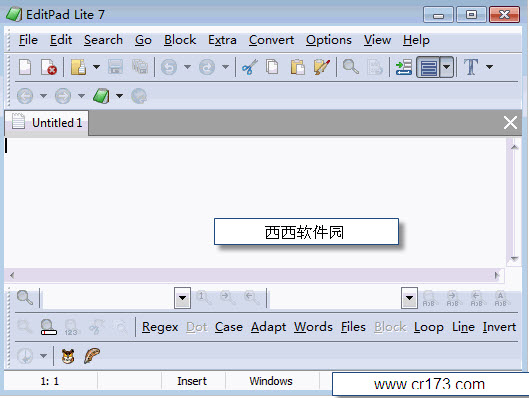The height and width of the screenshot is (398, 529).
Task: Click the highlight matches icon
Action: pyautogui.click(x=48, y=327)
